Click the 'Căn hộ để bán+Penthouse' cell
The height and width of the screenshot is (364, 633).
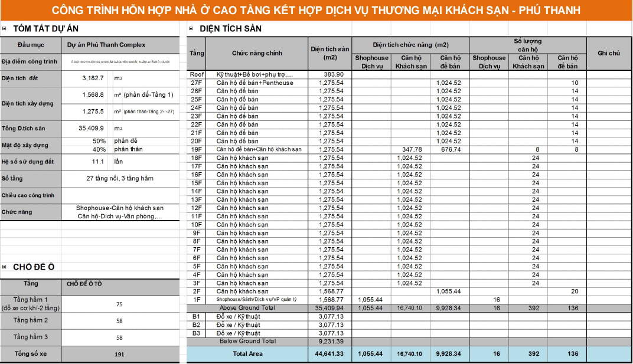257,83
